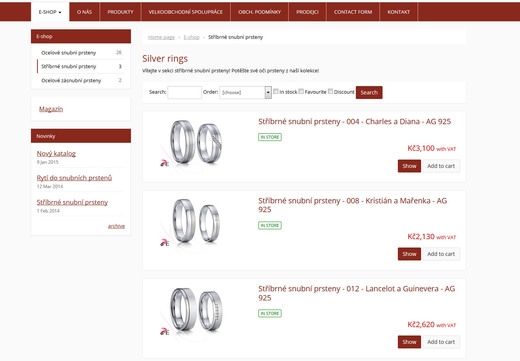Open the PRODUKTY menu item
This screenshot has width=520, height=361.
point(120,12)
